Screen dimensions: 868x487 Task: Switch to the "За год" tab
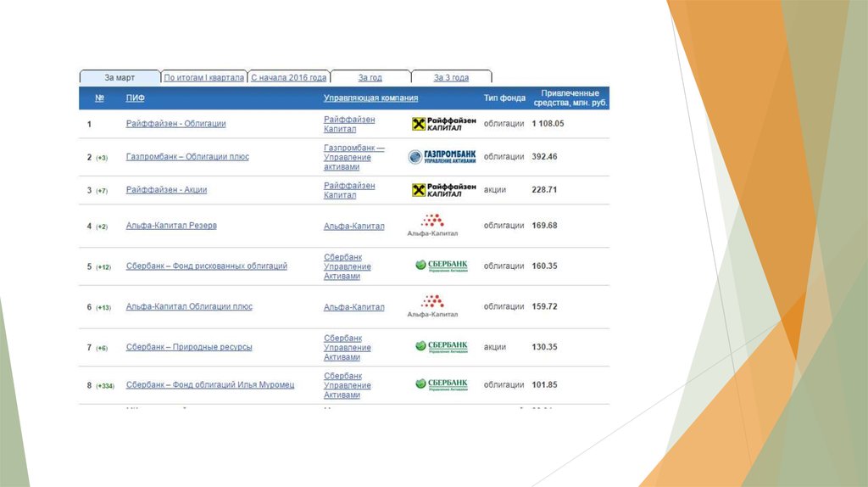pos(370,77)
